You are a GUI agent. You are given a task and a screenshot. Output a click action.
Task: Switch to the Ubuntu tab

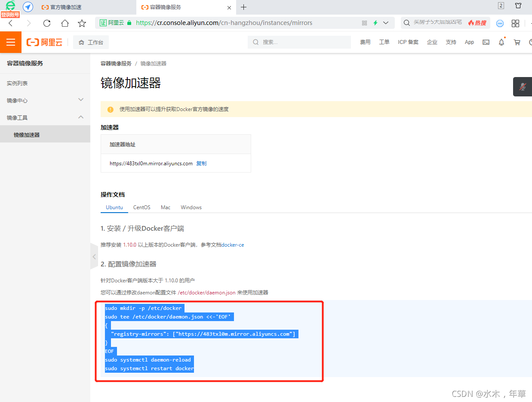pyautogui.click(x=114, y=207)
